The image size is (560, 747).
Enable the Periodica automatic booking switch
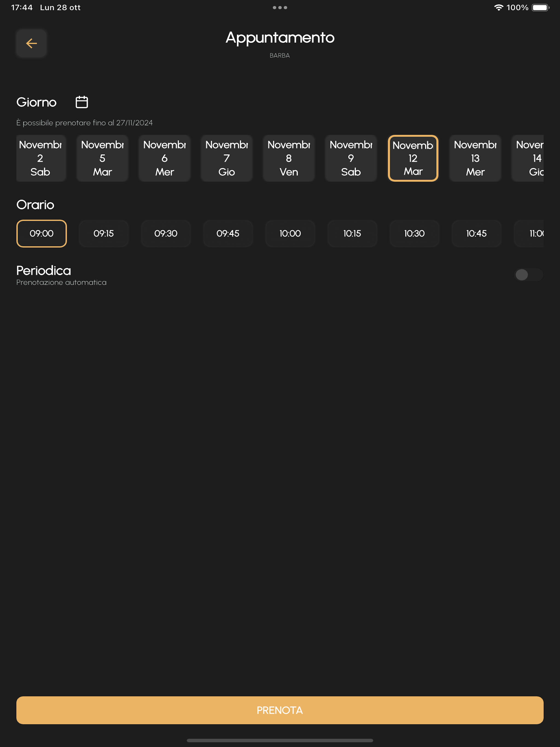(528, 275)
